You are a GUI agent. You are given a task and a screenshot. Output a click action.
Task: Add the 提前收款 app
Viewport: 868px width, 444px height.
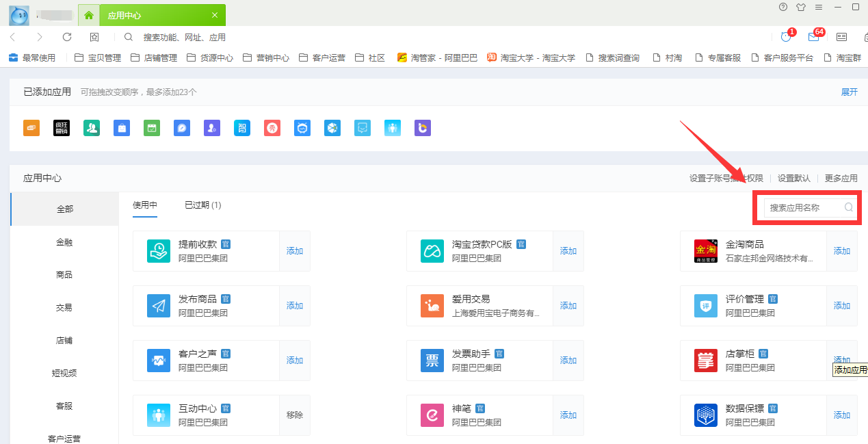pyautogui.click(x=295, y=251)
